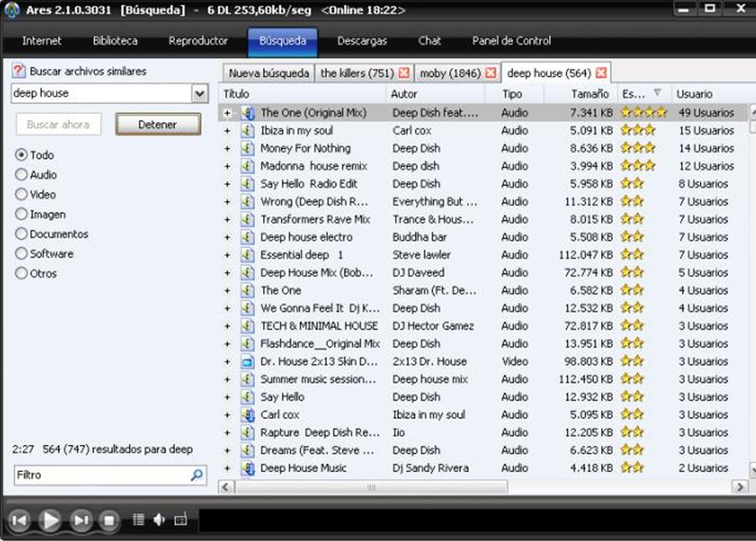Expand The One (Original Mix) row
This screenshot has width=756, height=541.
227,113
